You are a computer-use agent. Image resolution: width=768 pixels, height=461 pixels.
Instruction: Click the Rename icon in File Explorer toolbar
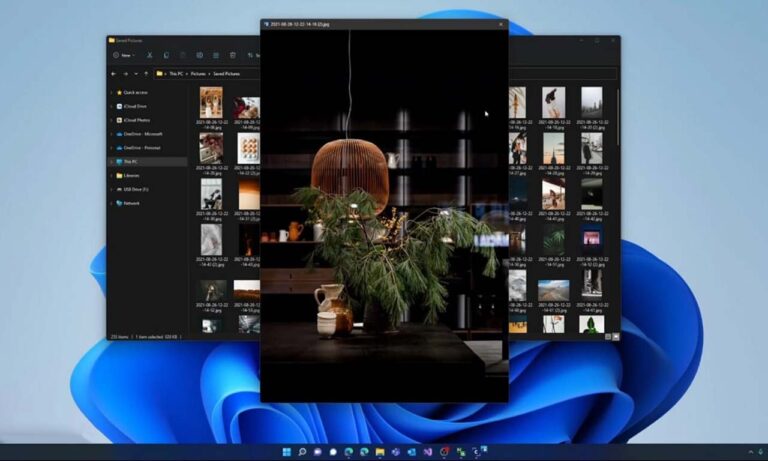199,55
